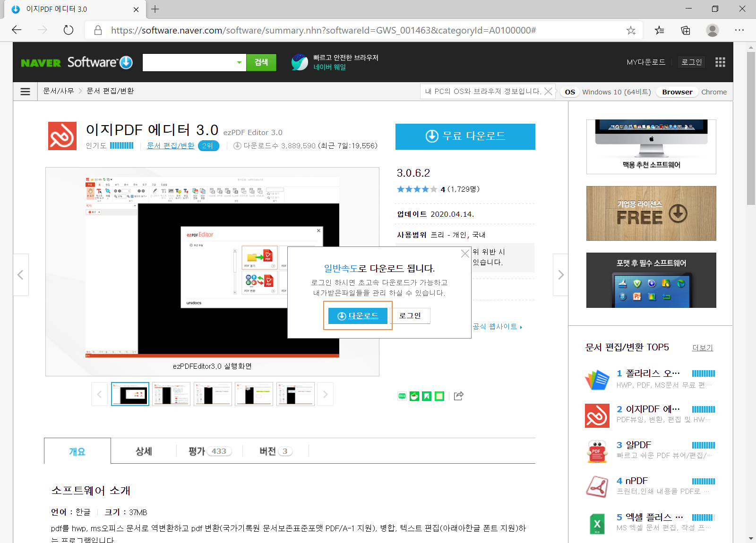
Task: Click the 문서/사무 breadcrumb
Action: tap(59, 91)
